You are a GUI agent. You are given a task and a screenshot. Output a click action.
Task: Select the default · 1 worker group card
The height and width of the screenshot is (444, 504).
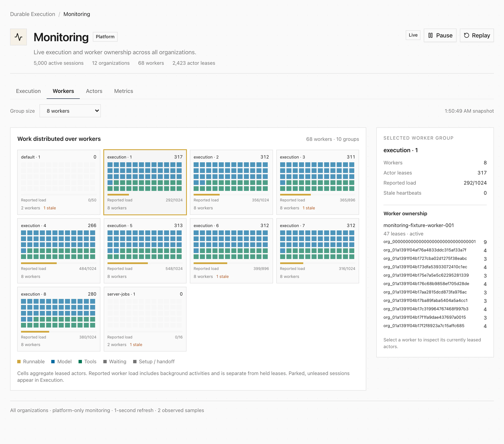[59, 182]
